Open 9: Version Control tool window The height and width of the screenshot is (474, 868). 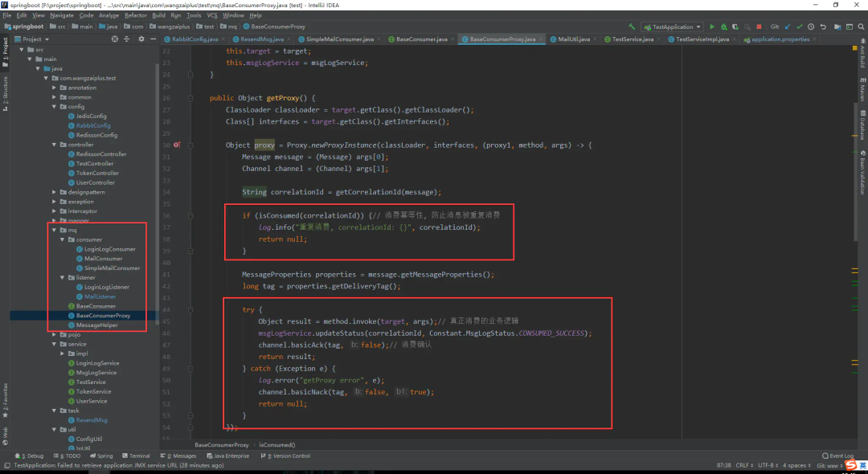(285, 456)
